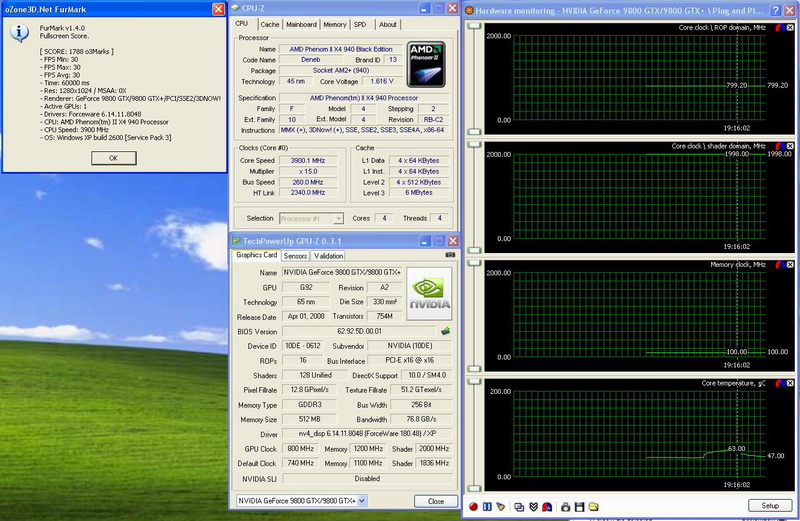This screenshot has width=800, height=521.
Task: Pause hardware monitoring with the blue pause icon
Action: [487, 507]
